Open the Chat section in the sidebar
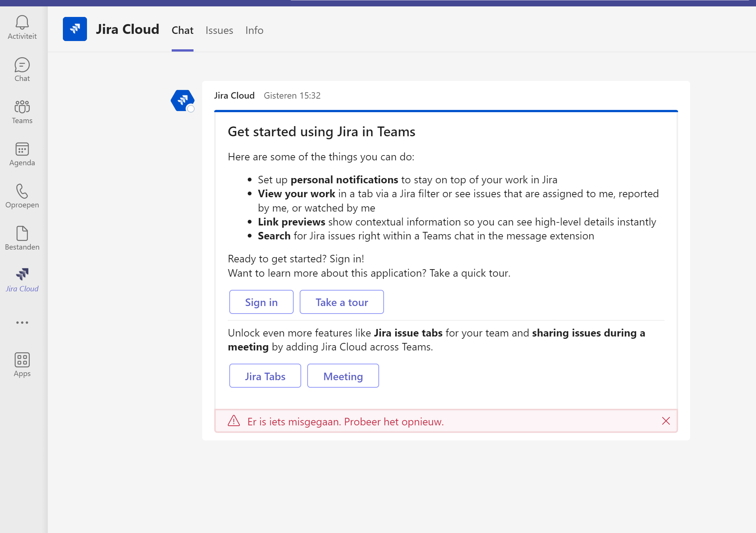Image resolution: width=756 pixels, height=533 pixels. click(22, 69)
